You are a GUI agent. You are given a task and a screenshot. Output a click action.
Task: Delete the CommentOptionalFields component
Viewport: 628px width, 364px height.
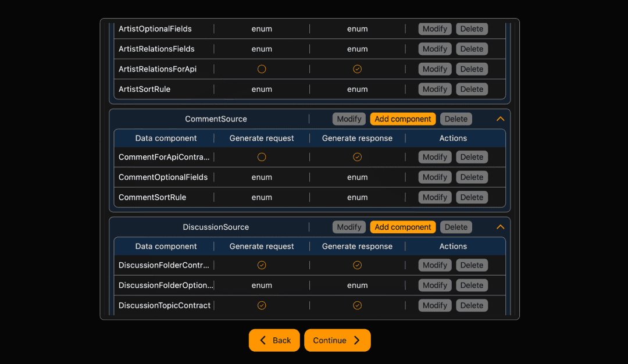coord(472,177)
